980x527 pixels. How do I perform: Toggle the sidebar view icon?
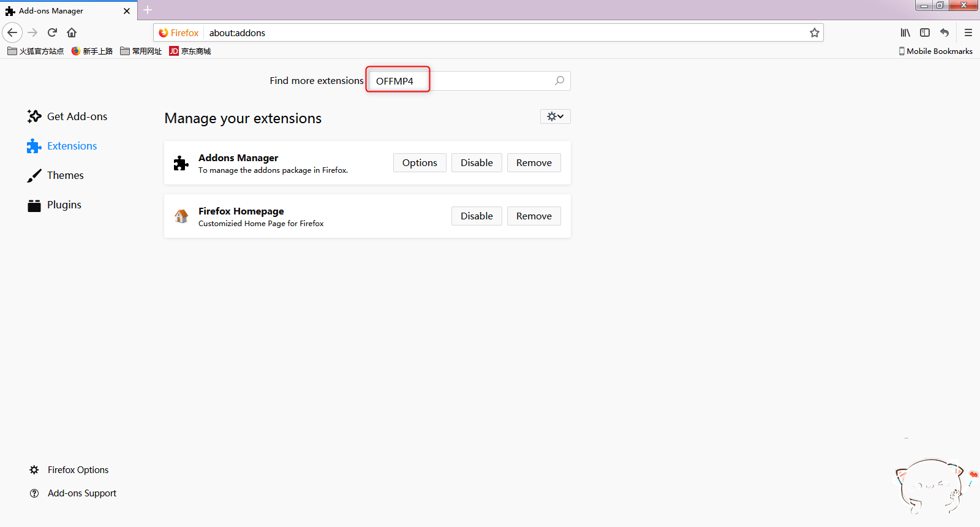(925, 32)
